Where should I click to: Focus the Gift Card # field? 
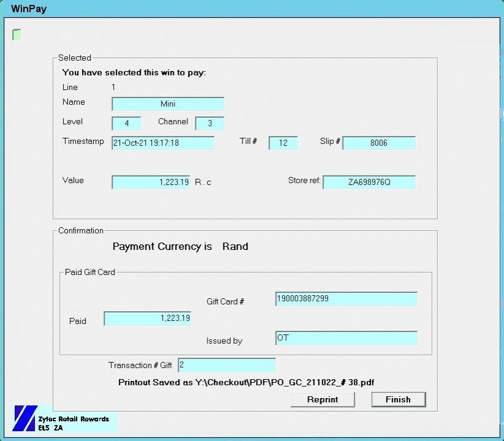click(x=346, y=299)
